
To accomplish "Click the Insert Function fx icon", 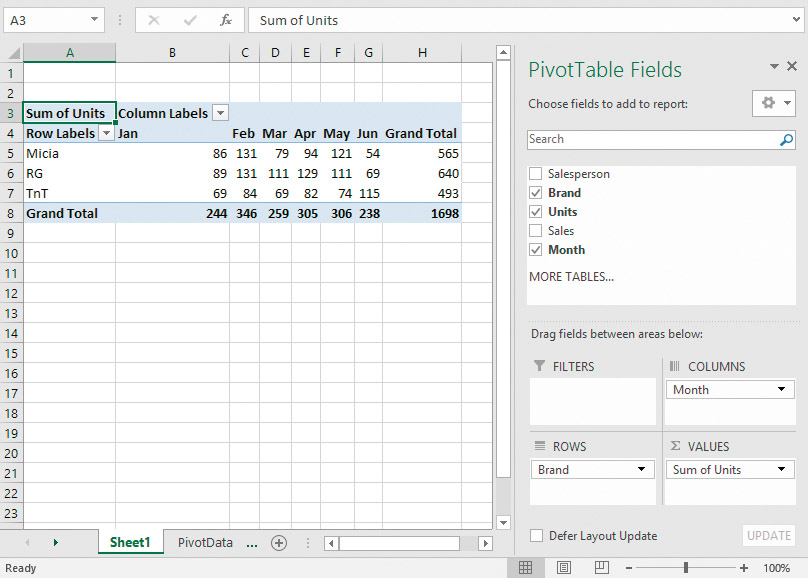I will [x=226, y=20].
